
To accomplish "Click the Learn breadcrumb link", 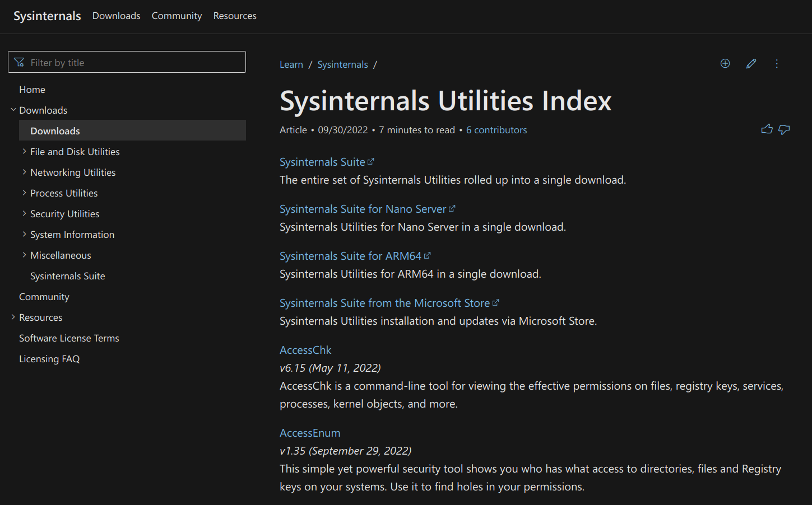I will pos(291,64).
